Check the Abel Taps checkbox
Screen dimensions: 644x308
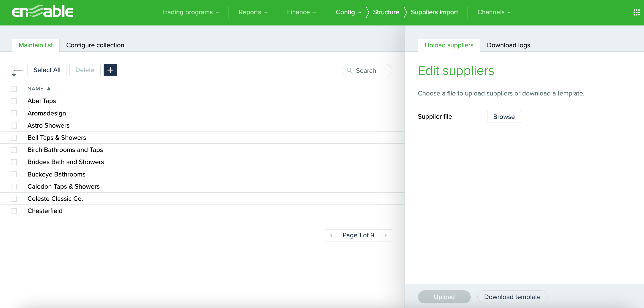[x=14, y=101]
